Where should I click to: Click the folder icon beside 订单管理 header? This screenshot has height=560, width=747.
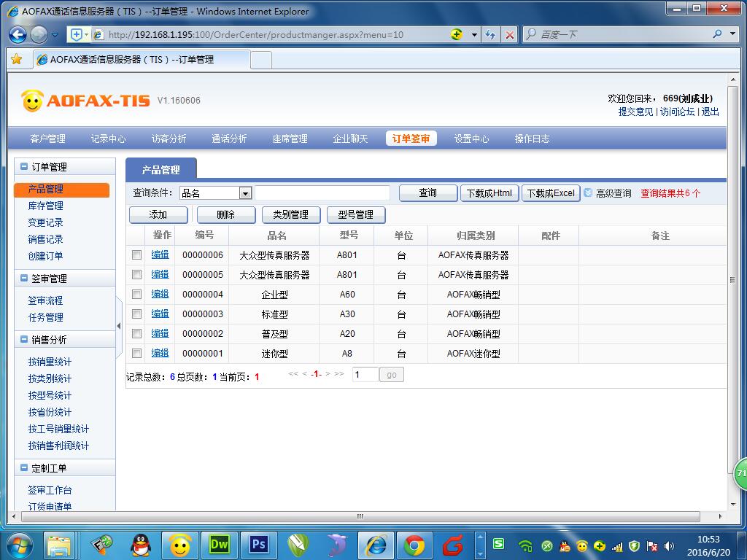[x=26, y=166]
